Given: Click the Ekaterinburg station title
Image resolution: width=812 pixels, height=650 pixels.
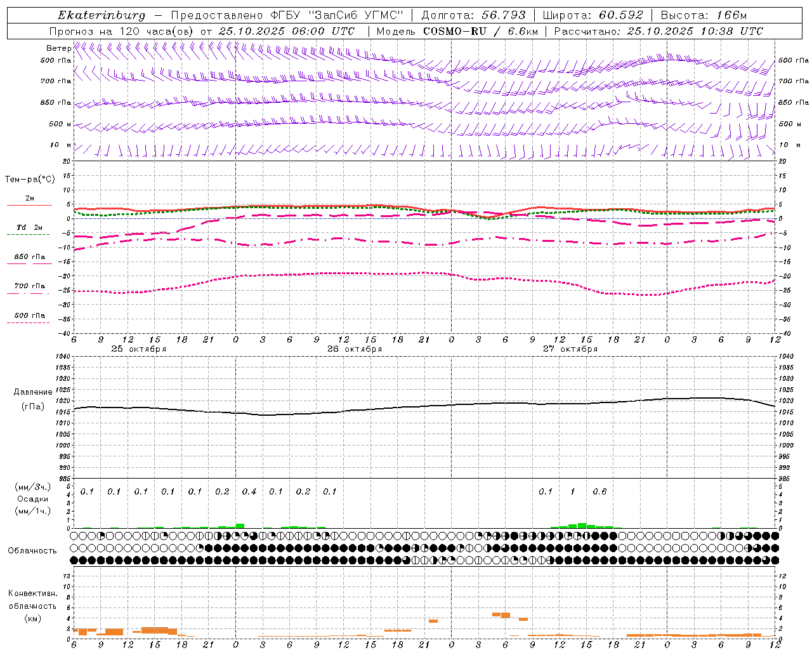Looking at the screenshot, I should (x=101, y=15).
